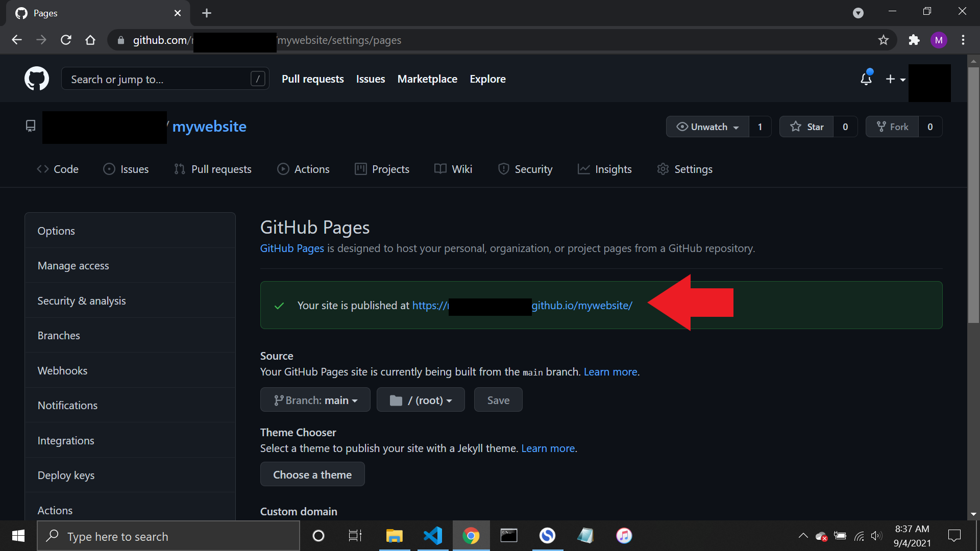This screenshot has height=551, width=980.
Task: Switch to the Insights tab
Action: pyautogui.click(x=605, y=169)
